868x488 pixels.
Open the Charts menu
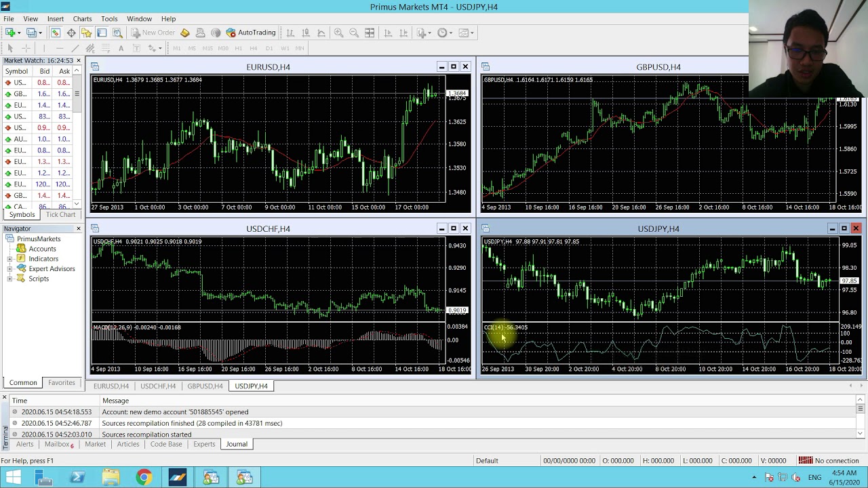[x=82, y=18]
